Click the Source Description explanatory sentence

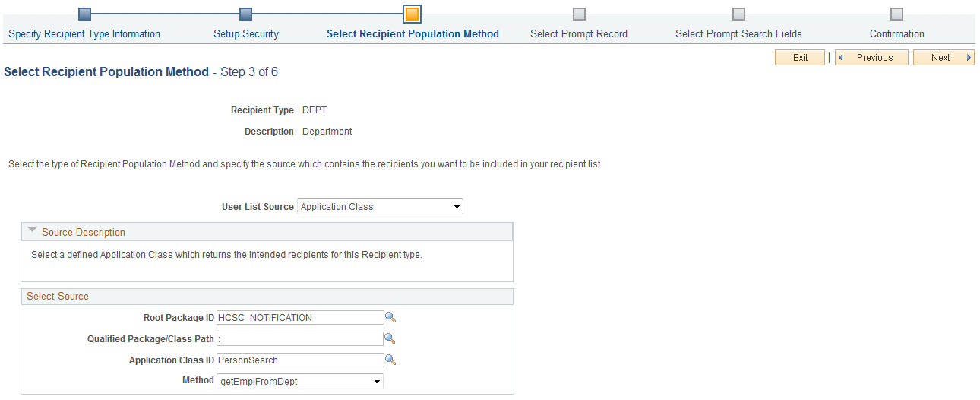pos(226,255)
